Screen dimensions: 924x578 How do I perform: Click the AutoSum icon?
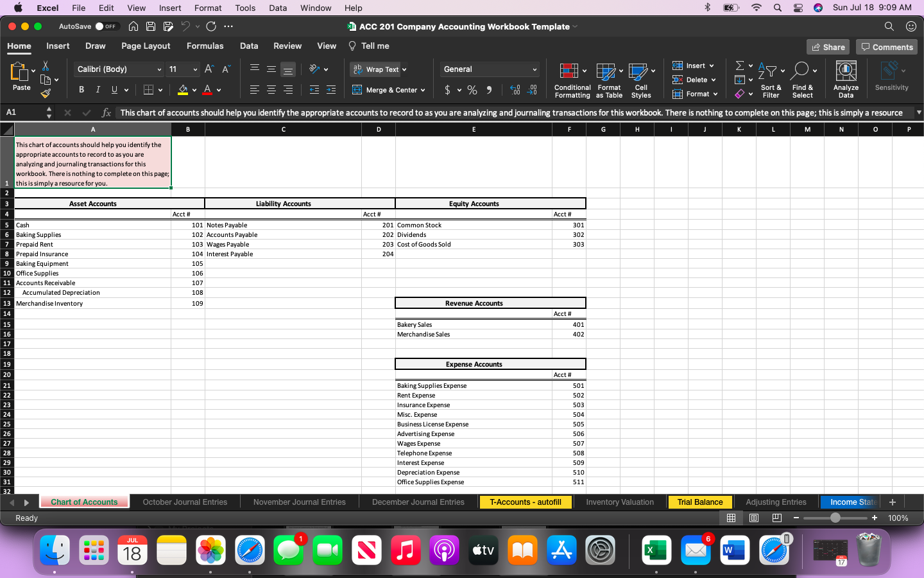[739, 66]
